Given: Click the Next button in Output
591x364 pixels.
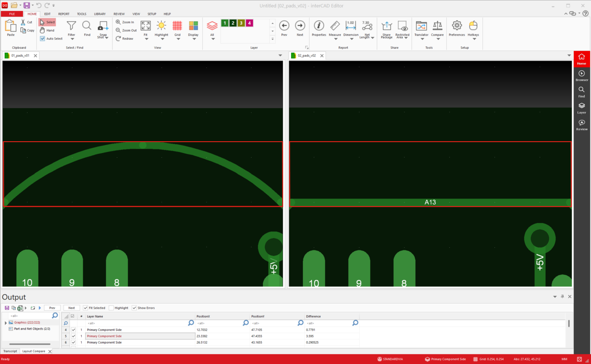Looking at the screenshot, I should pyautogui.click(x=71, y=308).
